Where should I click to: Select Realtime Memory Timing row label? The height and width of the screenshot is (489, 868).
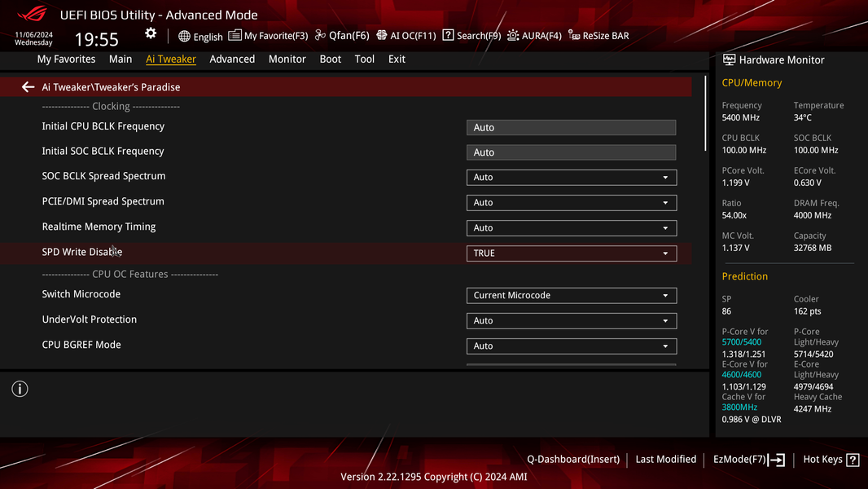click(99, 227)
